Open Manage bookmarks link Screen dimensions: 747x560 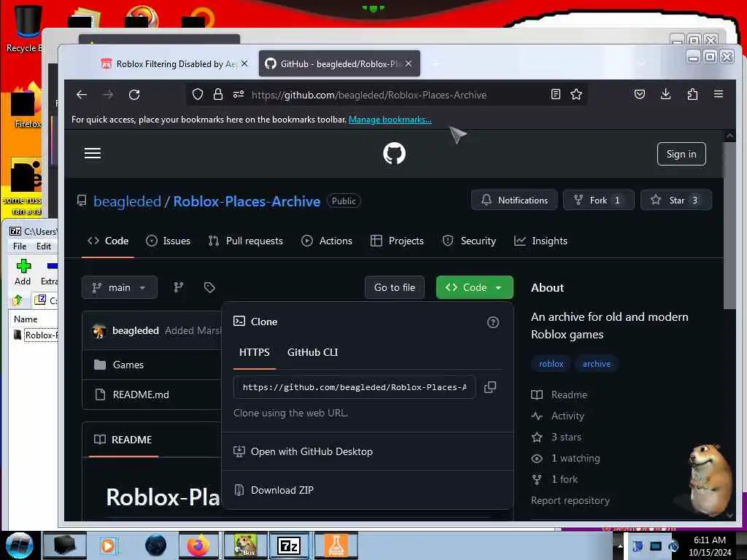pyautogui.click(x=390, y=120)
